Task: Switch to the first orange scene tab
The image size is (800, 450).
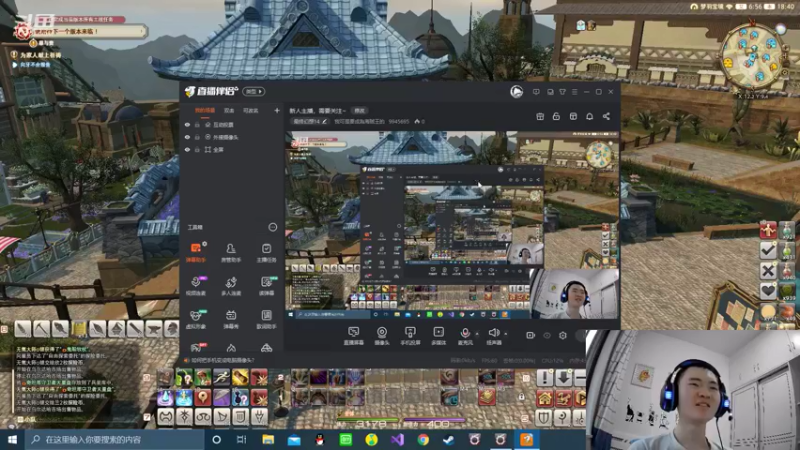Action: [x=205, y=110]
